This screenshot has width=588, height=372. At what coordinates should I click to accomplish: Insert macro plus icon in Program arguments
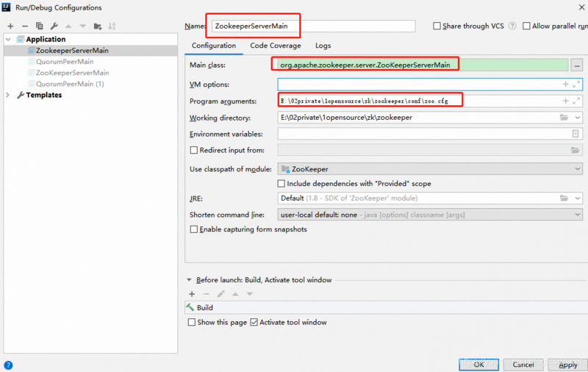(x=565, y=101)
